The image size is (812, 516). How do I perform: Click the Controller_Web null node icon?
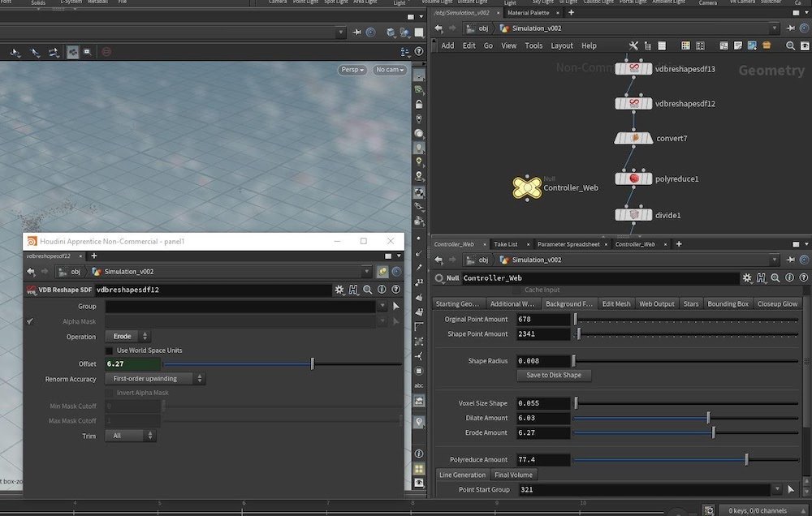tap(525, 187)
